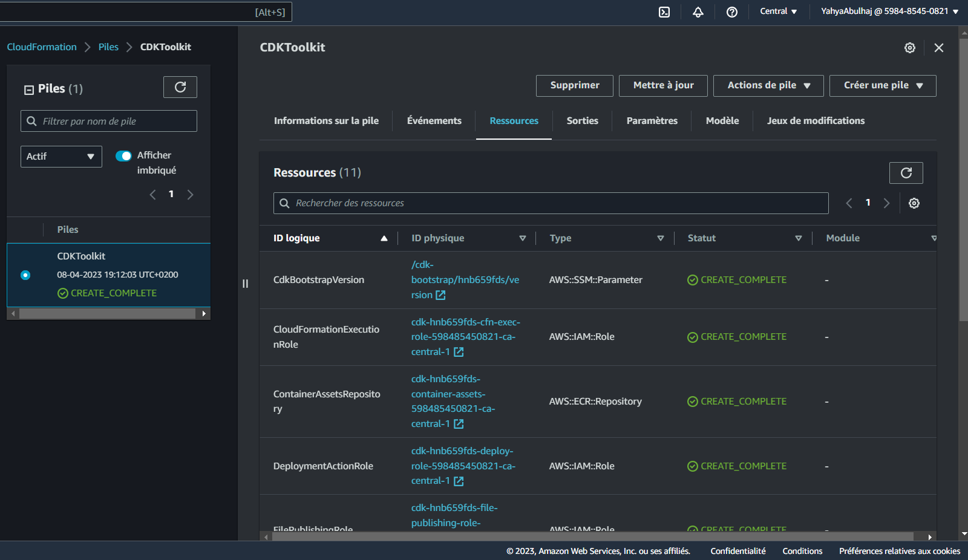Open the Piles breadcrumb link

pyautogui.click(x=108, y=47)
